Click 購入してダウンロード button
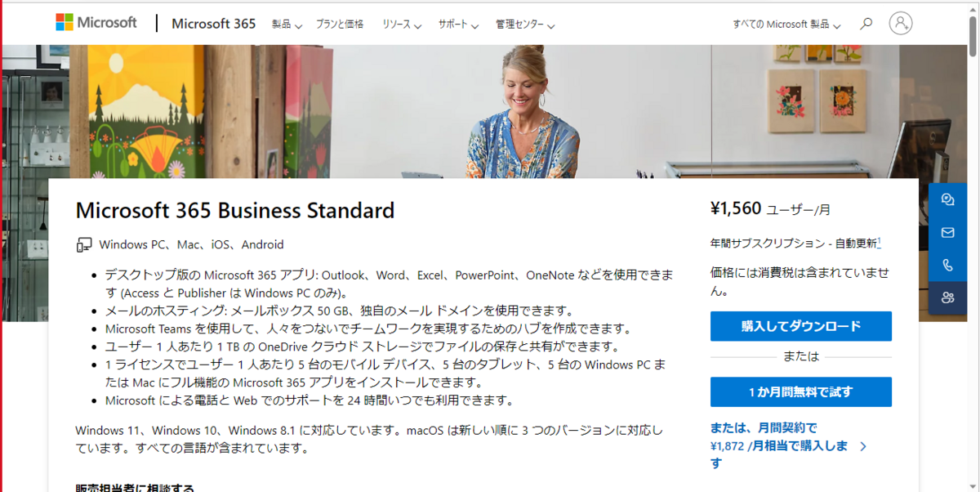This screenshot has width=980, height=492. 801,326
